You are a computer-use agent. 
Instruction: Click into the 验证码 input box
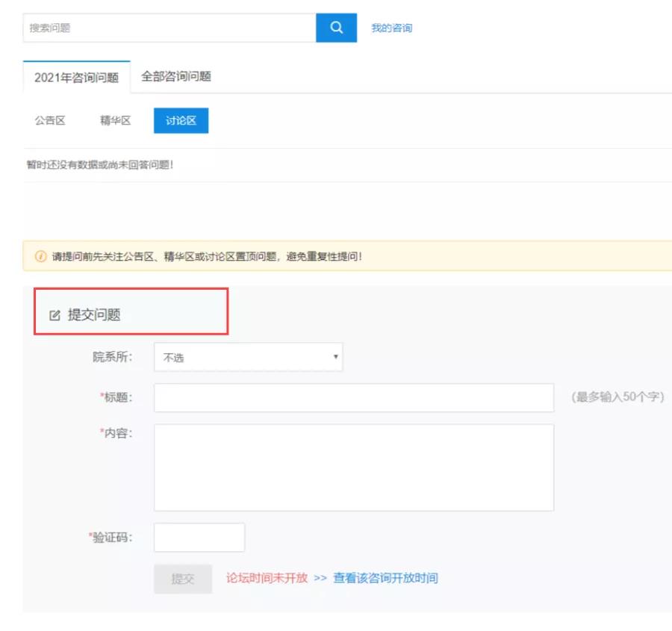199,538
